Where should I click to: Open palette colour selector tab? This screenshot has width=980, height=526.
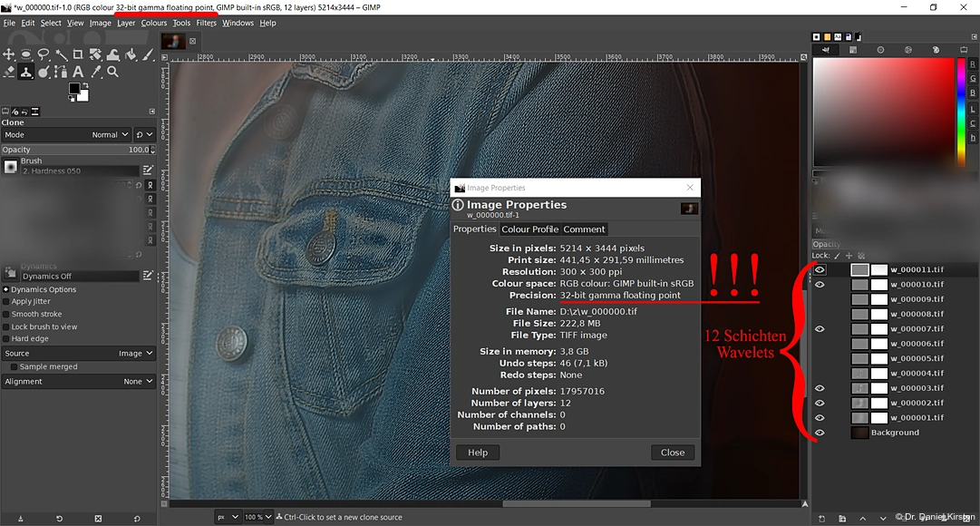click(x=936, y=50)
